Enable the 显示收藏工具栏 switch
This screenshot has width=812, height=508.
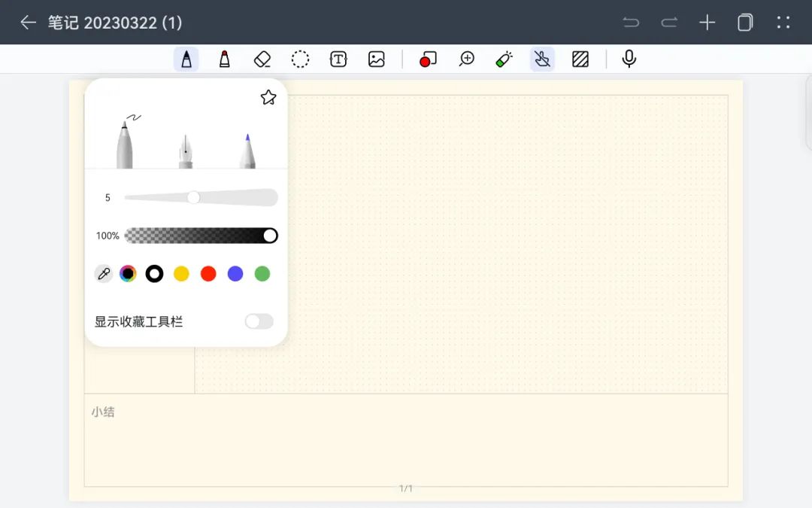[x=259, y=321]
